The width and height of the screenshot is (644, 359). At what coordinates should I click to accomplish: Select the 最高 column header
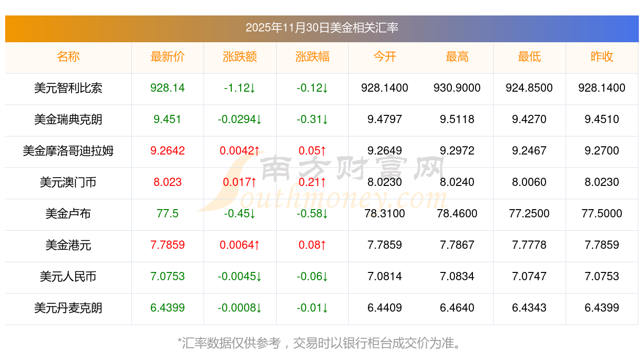pos(457,57)
